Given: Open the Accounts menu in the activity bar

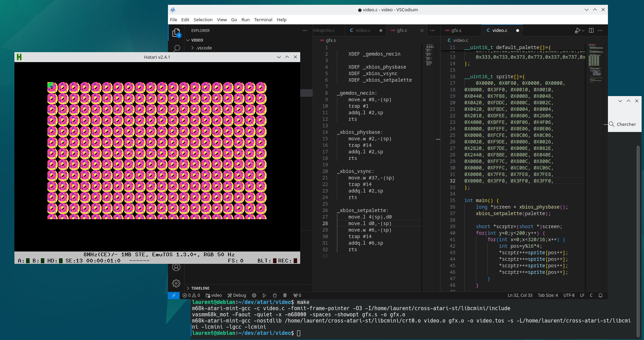Looking at the screenshot, I should 176,267.
